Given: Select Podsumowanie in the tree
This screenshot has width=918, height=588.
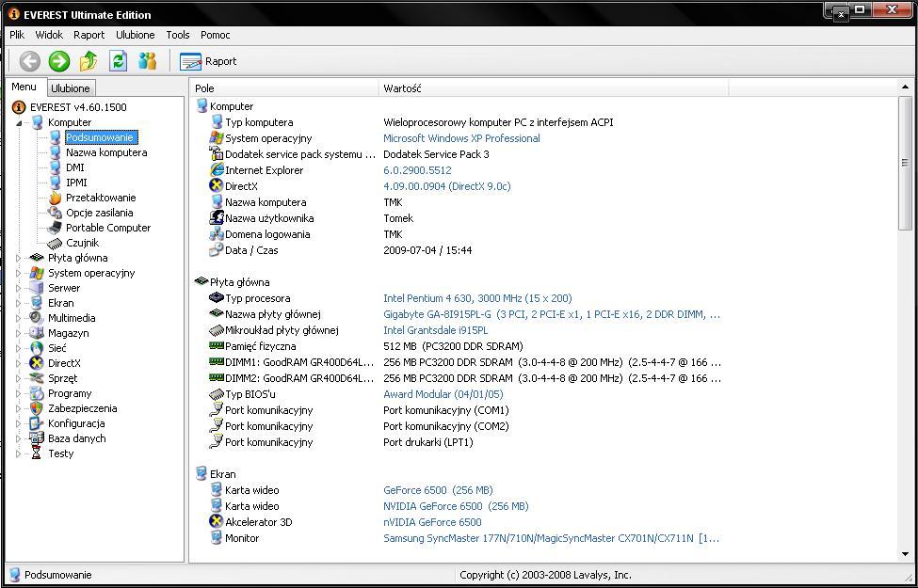Looking at the screenshot, I should click(101, 137).
